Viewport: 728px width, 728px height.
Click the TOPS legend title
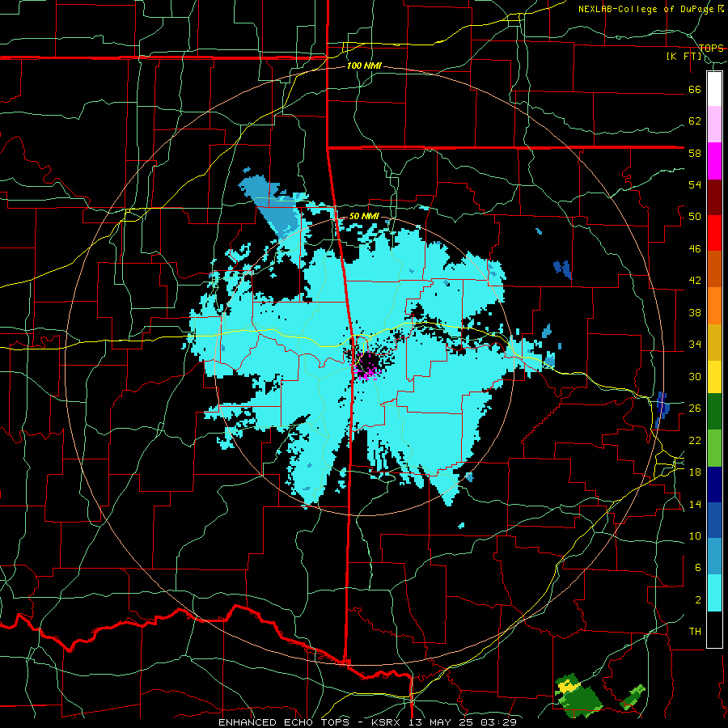click(x=711, y=48)
